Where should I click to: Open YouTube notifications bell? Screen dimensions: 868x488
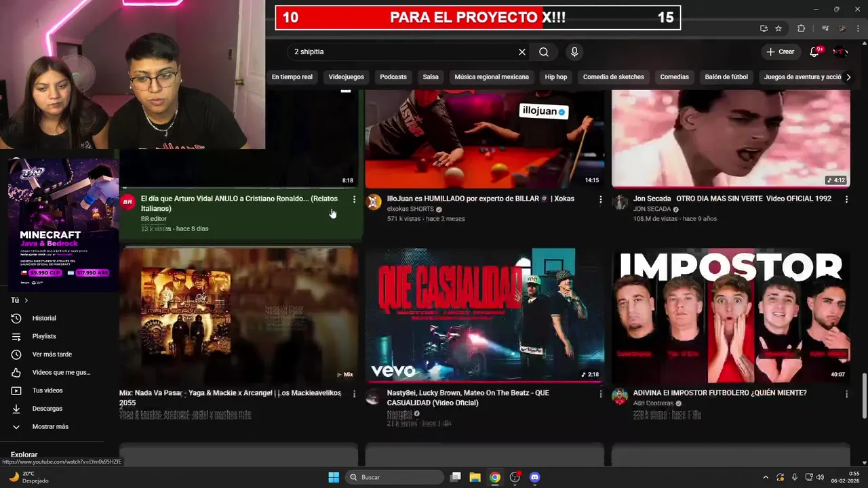pos(814,52)
